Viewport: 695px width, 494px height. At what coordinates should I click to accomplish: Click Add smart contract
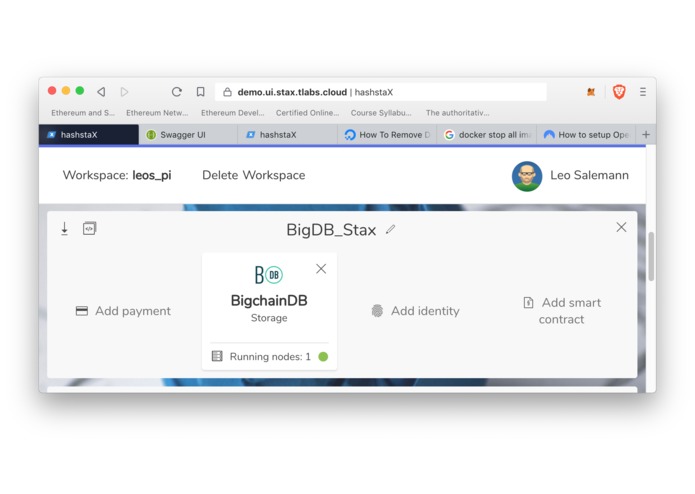pos(562,311)
